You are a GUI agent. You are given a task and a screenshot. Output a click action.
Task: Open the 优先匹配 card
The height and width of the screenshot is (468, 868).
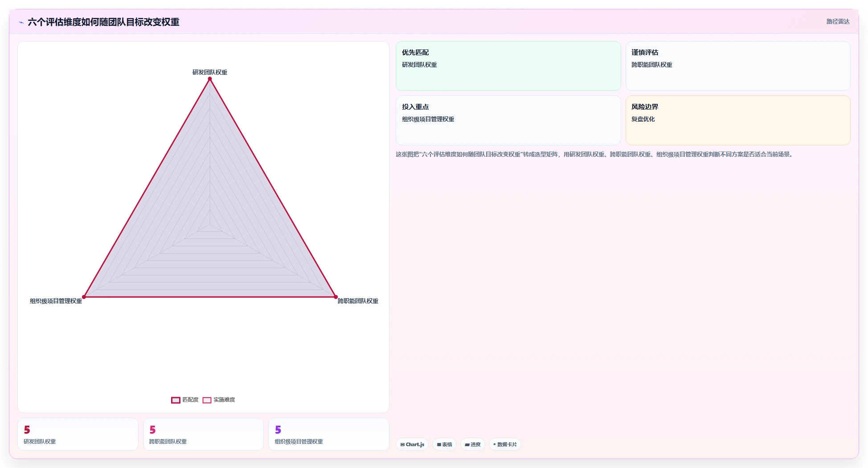508,66
